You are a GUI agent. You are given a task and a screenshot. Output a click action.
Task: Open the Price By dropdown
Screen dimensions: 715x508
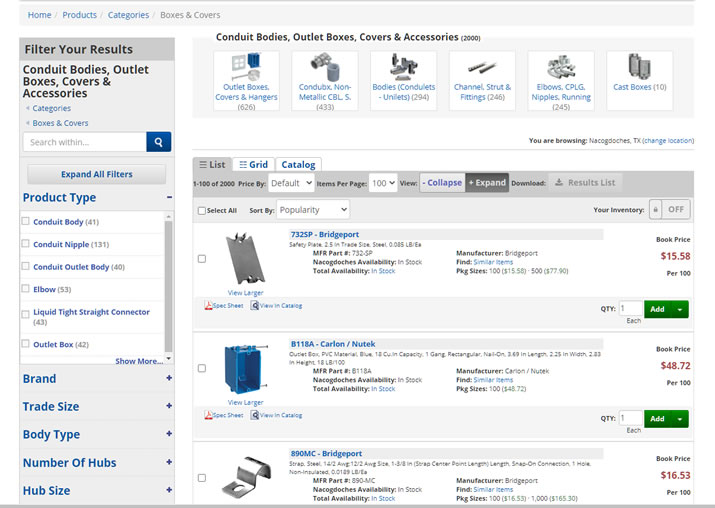pyautogui.click(x=291, y=183)
